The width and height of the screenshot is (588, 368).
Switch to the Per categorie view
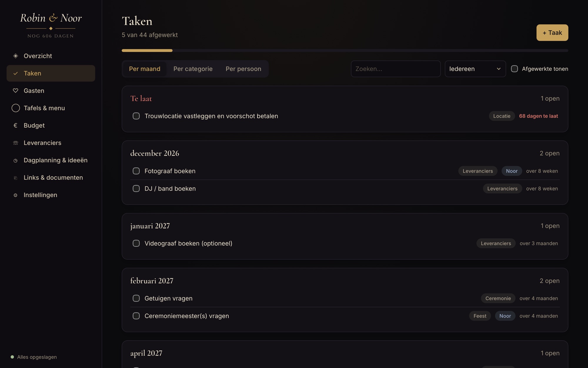[x=193, y=69]
